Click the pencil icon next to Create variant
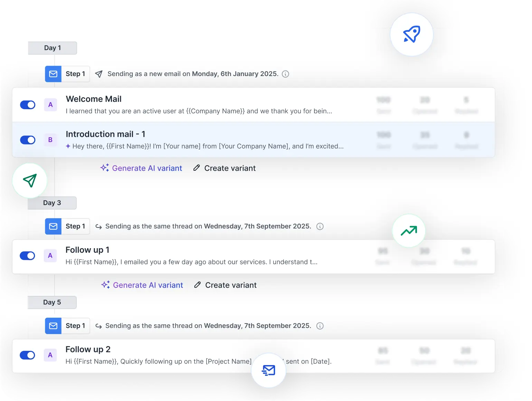 [196, 168]
